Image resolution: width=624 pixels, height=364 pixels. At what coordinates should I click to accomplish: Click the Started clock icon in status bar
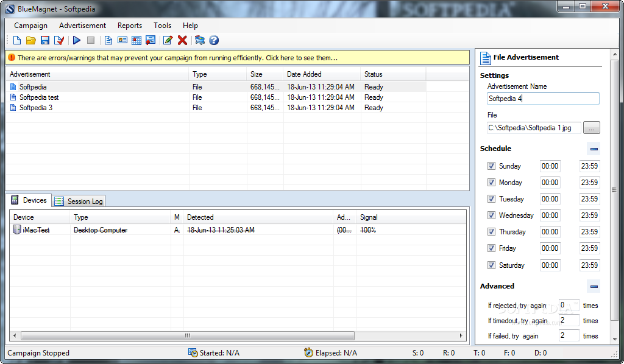[193, 352]
